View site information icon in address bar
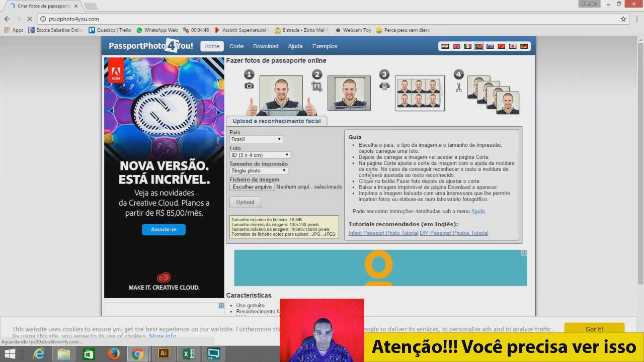644x362 pixels. (x=43, y=19)
